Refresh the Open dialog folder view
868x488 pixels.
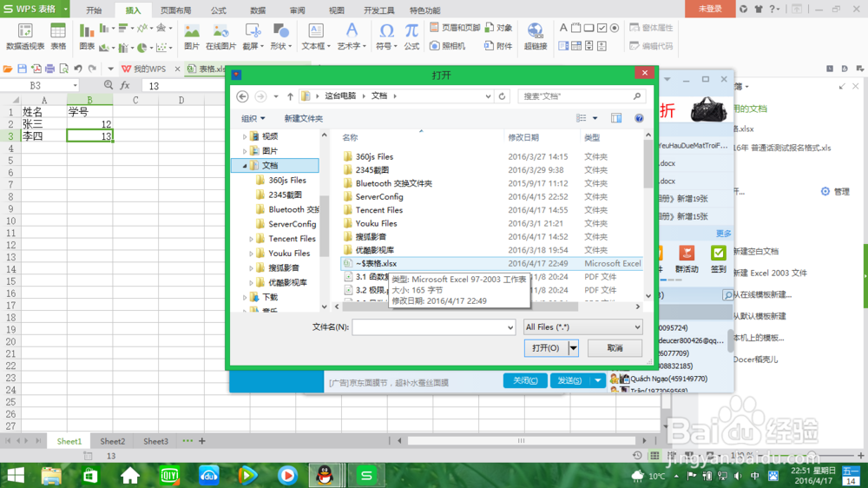tap(502, 96)
